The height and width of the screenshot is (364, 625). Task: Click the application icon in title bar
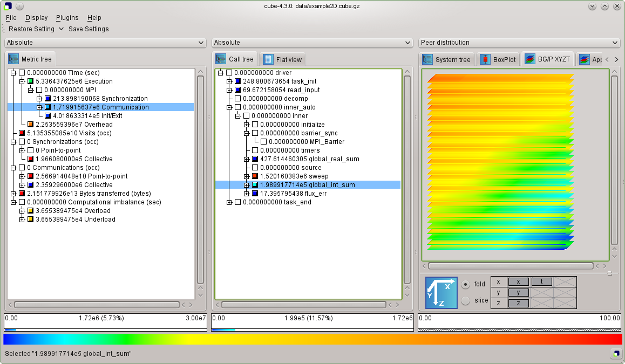point(8,6)
